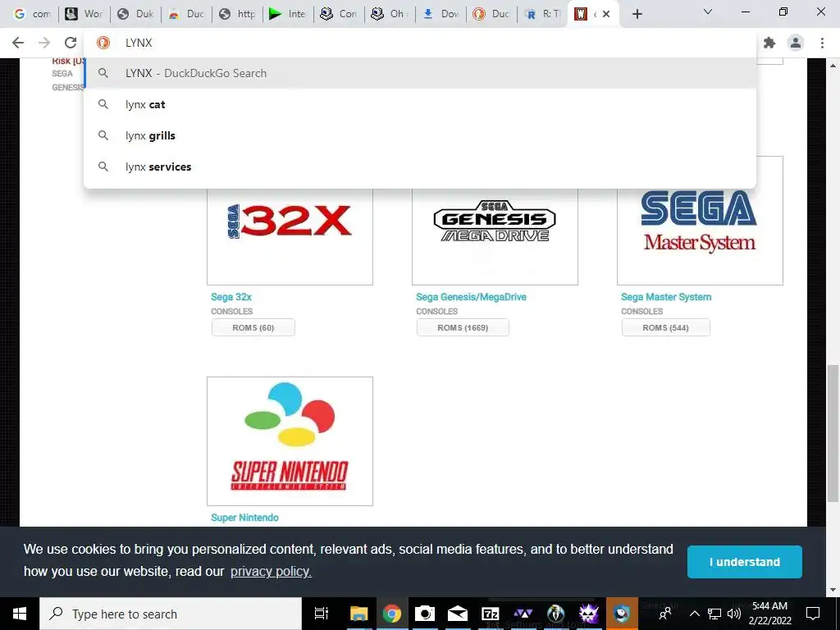The height and width of the screenshot is (630, 840).
Task: Click the 'Super Nintendo' link
Action: 244,518
